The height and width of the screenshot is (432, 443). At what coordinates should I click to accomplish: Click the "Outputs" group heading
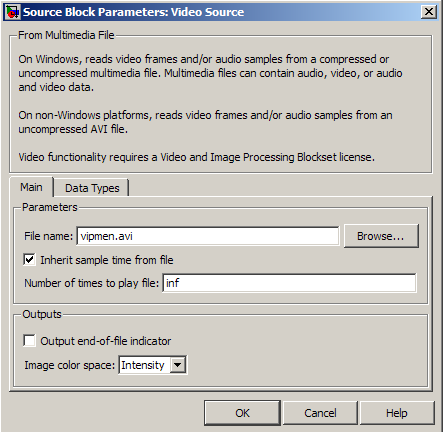(x=42, y=314)
